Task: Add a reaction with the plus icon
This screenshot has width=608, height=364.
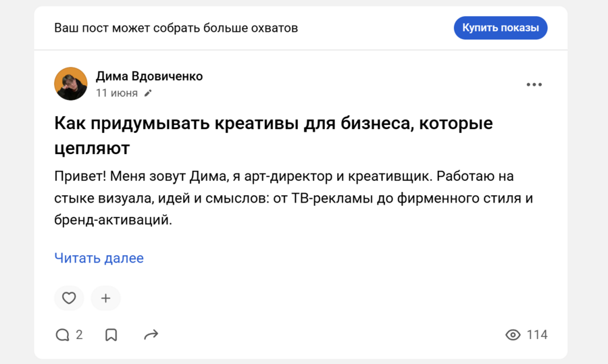Action: pyautogui.click(x=105, y=298)
